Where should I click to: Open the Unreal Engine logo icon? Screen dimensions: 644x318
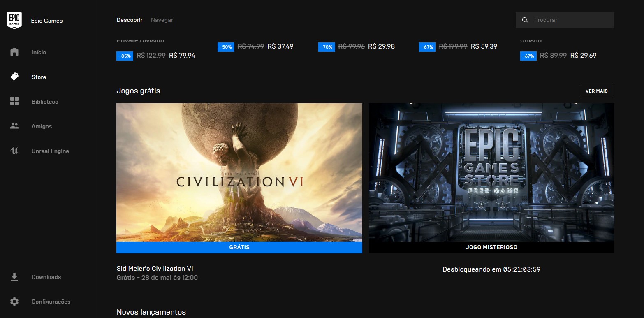(x=14, y=151)
